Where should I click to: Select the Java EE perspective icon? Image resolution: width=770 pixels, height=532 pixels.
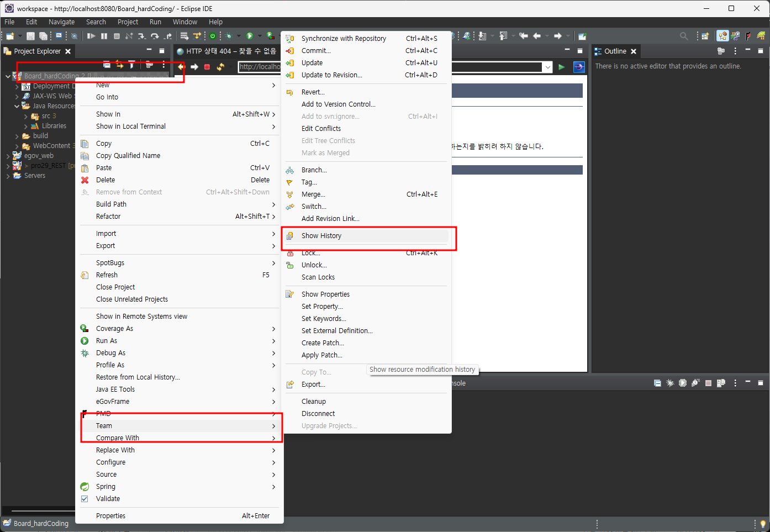pos(722,36)
